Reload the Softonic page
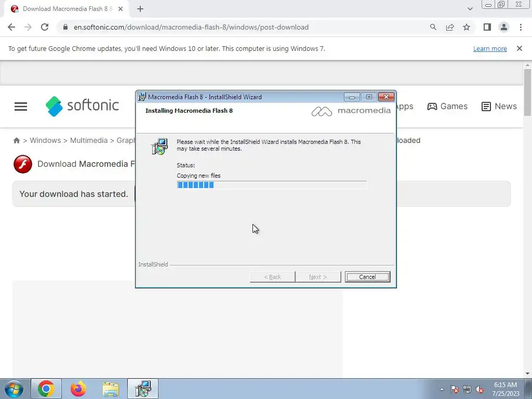The height and width of the screenshot is (399, 532). pyautogui.click(x=45, y=27)
